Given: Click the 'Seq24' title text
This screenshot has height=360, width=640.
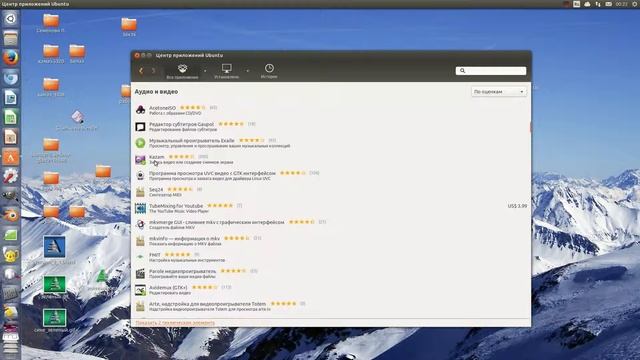Looking at the screenshot, I should click(156, 189).
